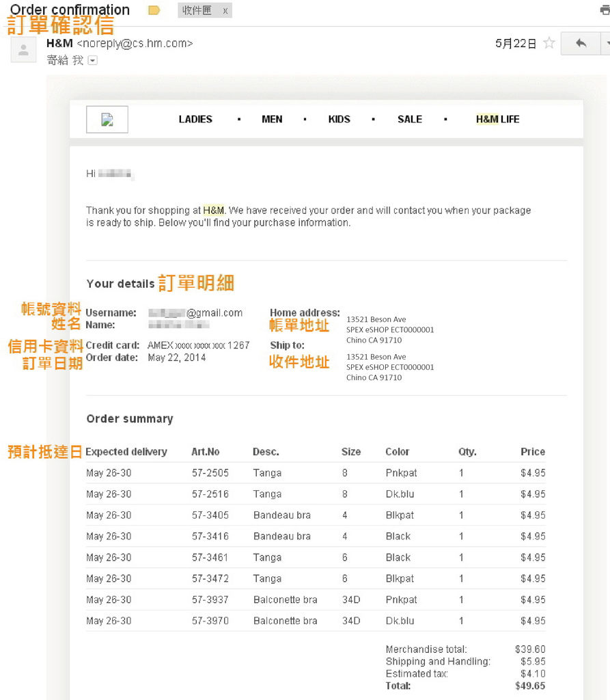610x700 pixels.
Task: Click article number 57-3461
Action: 210,558
